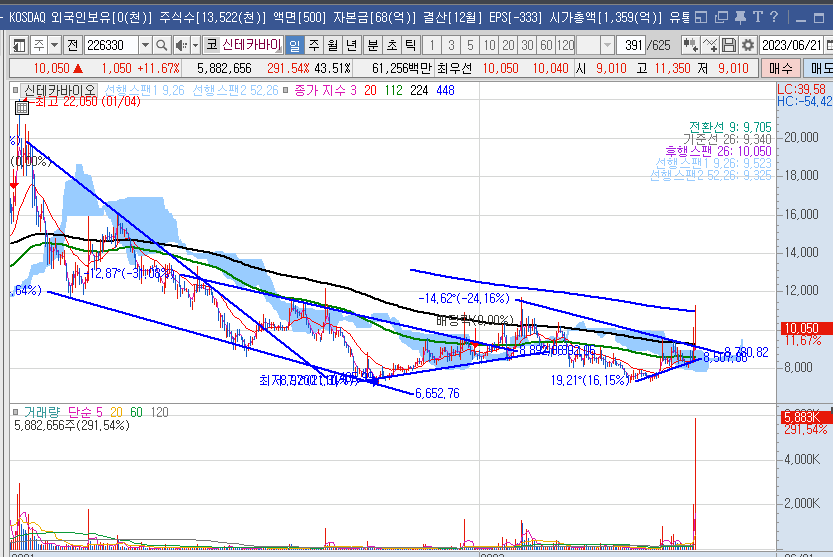Click the 매도 sell button
The image size is (833, 557).
pos(819,68)
